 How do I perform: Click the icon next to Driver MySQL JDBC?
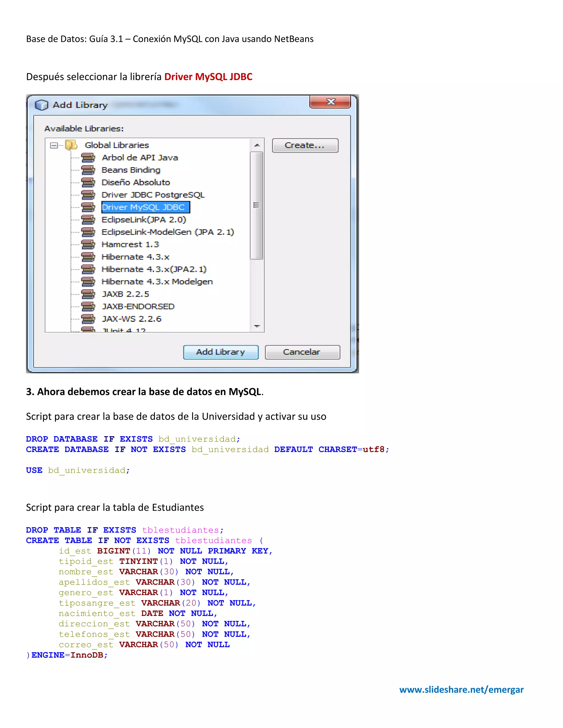[88, 207]
